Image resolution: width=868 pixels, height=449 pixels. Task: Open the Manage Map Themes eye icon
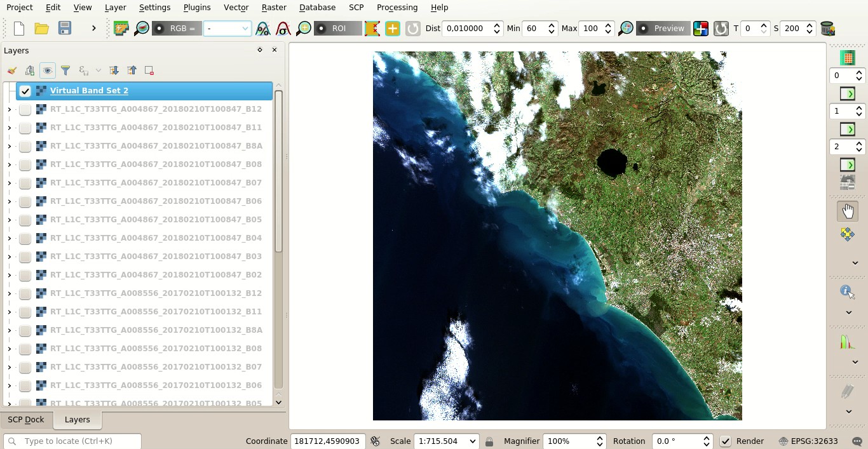[48, 70]
